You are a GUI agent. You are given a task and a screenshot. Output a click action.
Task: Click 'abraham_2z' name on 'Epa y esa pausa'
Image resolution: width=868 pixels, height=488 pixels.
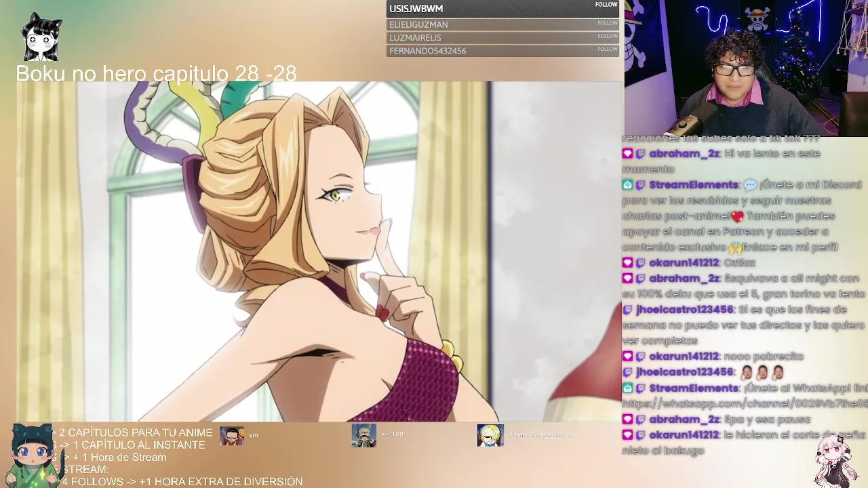684,420
